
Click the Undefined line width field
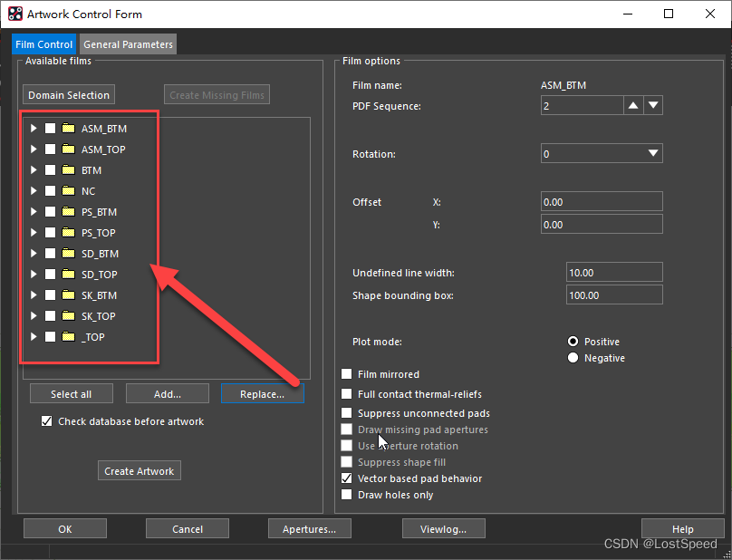pos(613,272)
